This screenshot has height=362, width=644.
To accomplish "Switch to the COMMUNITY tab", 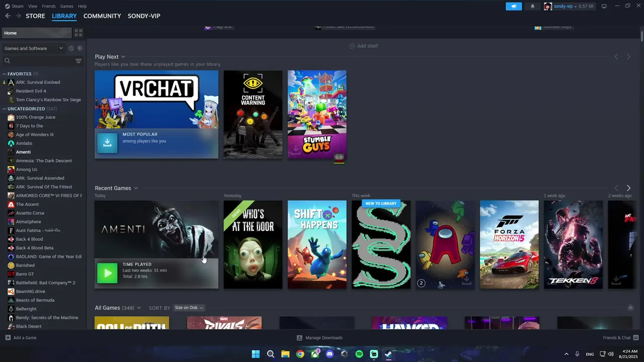I will [102, 16].
